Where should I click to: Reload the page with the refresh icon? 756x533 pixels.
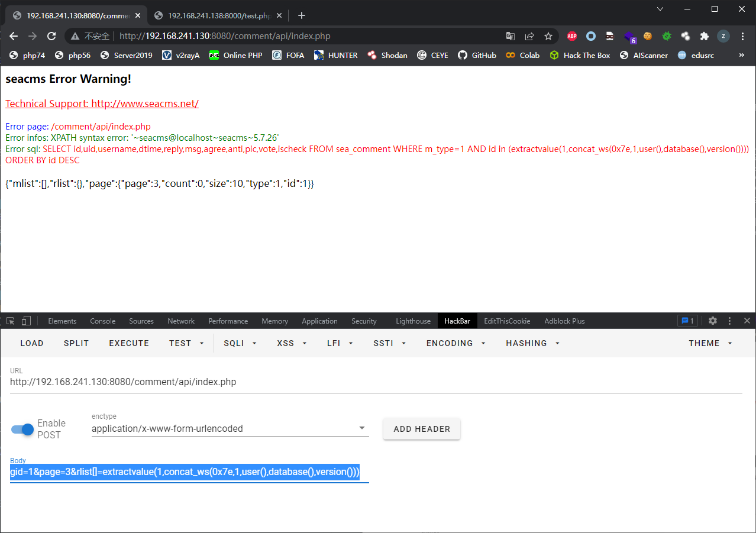[x=51, y=36]
